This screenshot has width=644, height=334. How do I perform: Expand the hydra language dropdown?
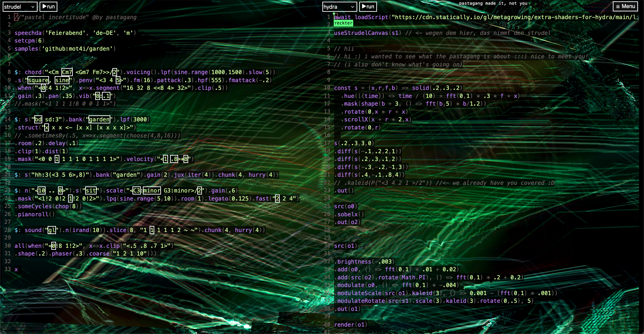click(338, 7)
